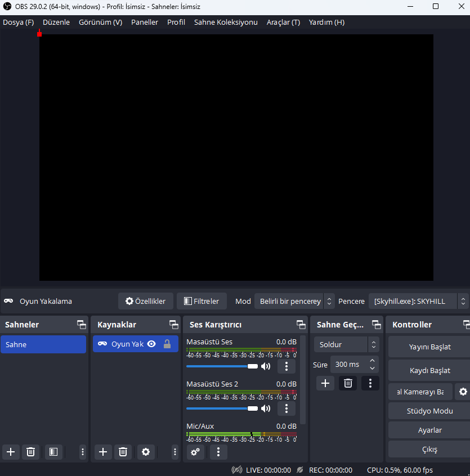This screenshot has width=470, height=476.
Task: Open Masaüstü Ses options three-dot button
Action: click(287, 366)
